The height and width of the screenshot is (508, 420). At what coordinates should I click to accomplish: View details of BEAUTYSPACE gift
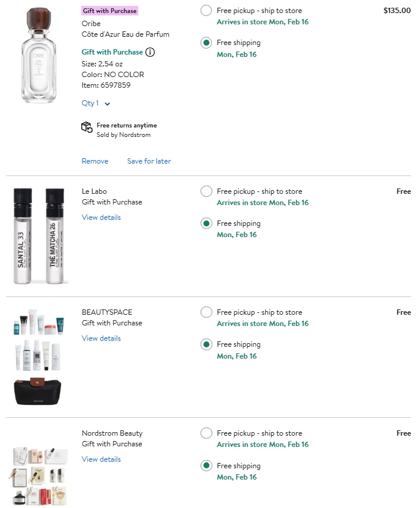coord(101,338)
